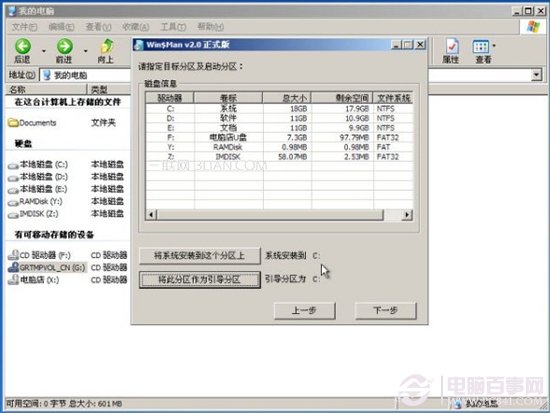
Task: Click the 上一步 button
Action: (304, 311)
